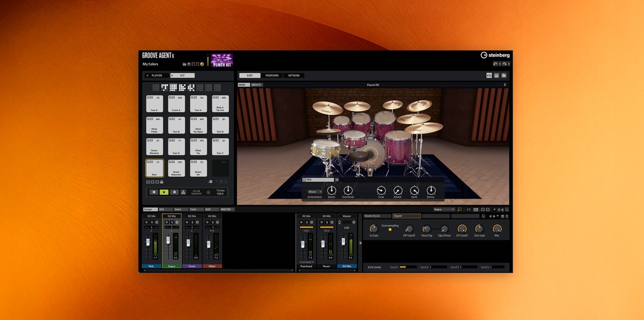
Task: Click the play button in the transport bar
Action: tap(163, 192)
